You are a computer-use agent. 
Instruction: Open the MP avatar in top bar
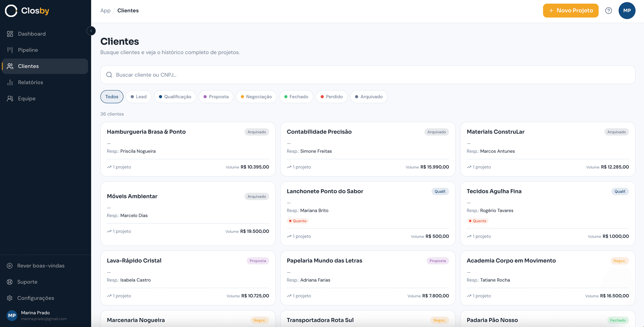point(627,11)
